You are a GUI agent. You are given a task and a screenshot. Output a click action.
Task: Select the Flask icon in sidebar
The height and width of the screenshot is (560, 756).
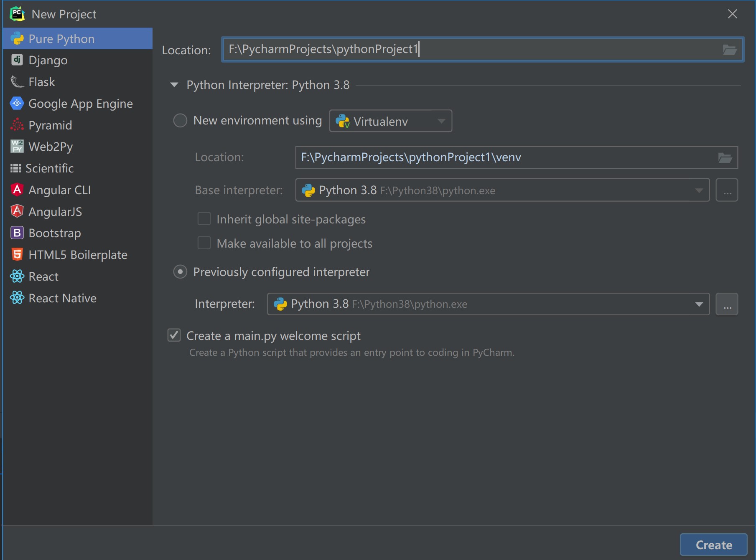17,82
